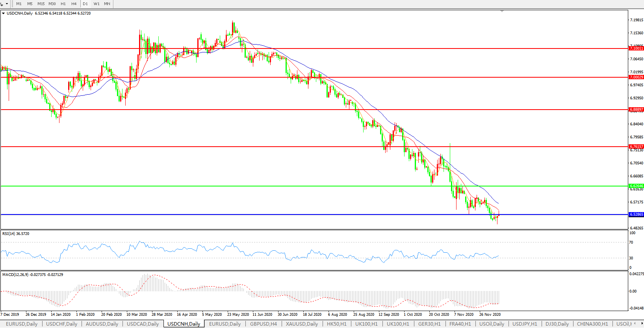
Task: Click the chart shift marker triangle at top
Action: point(502,11)
